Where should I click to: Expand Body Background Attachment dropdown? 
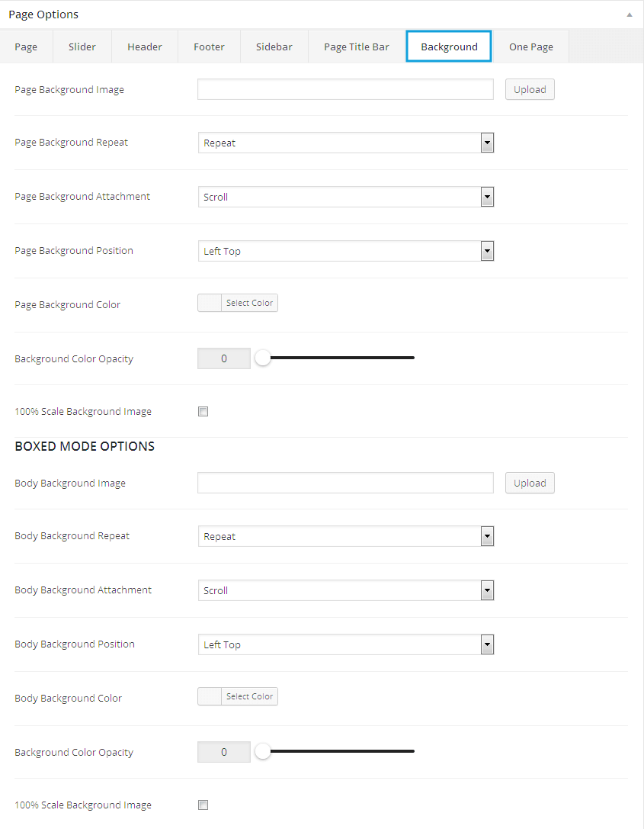pyautogui.click(x=346, y=590)
